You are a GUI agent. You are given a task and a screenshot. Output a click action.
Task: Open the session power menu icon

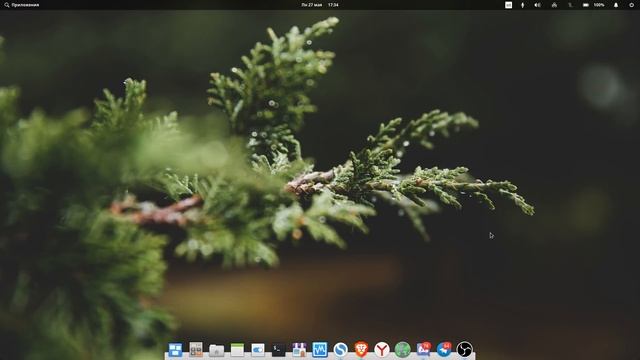coord(631,5)
